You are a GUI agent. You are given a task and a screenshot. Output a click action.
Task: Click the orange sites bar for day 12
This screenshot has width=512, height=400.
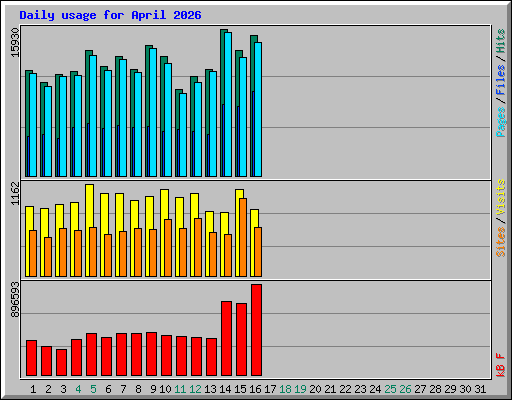point(198,247)
